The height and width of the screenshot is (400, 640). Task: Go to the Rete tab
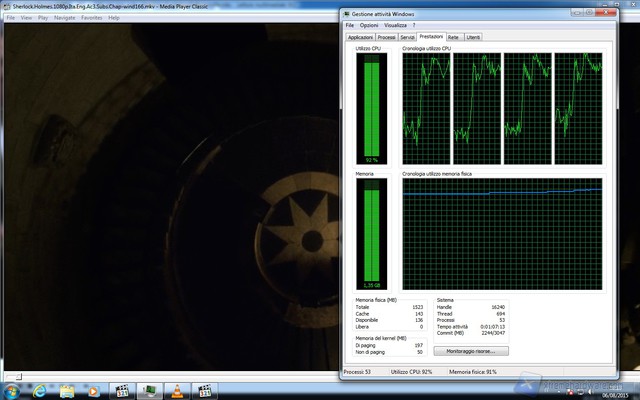pyautogui.click(x=453, y=36)
